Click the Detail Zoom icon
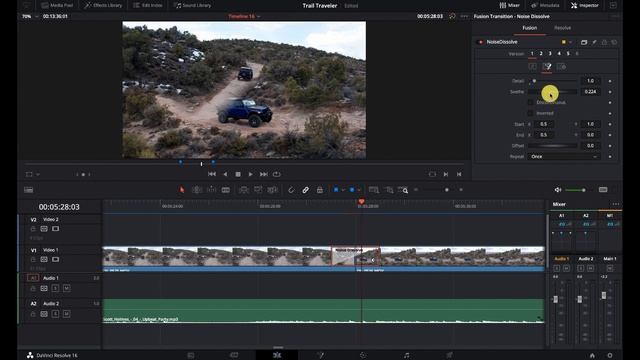The width and height of the screenshot is (640, 360). (x=389, y=190)
